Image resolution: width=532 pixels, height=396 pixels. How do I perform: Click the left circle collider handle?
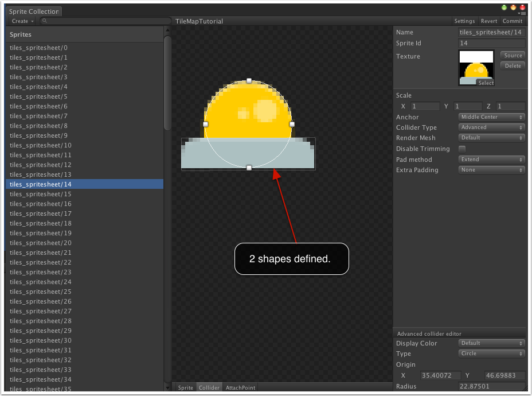(206, 125)
